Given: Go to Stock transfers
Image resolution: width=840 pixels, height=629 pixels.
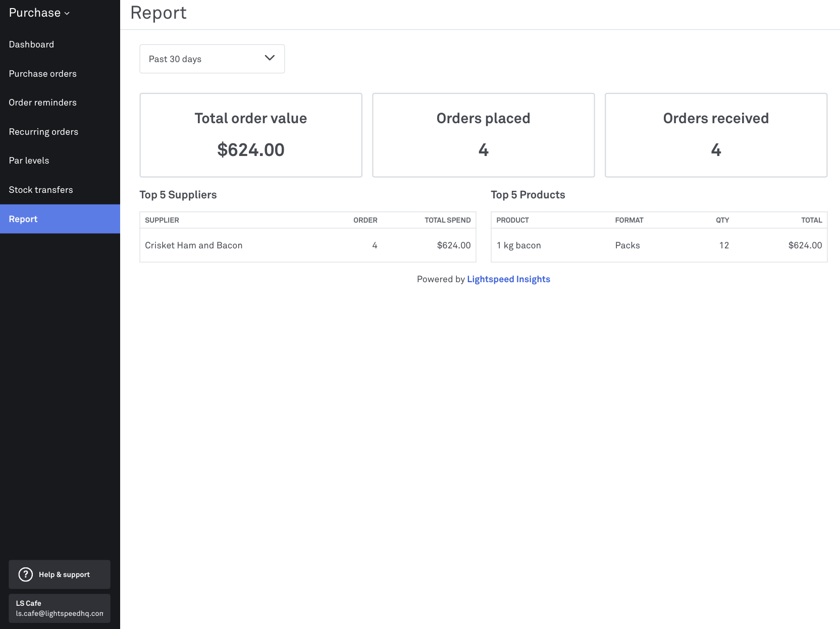Looking at the screenshot, I should 41,190.
